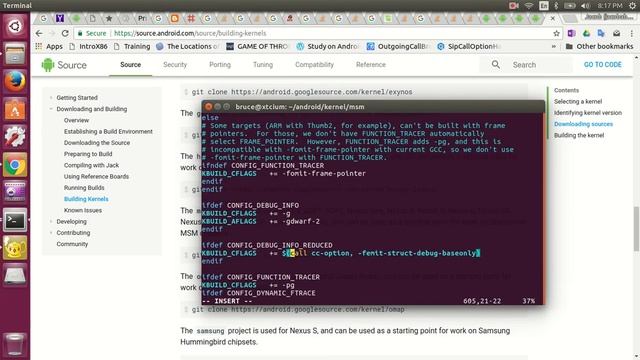Bookmark this page with star icon
This screenshot has width=640, height=360.
[556, 33]
